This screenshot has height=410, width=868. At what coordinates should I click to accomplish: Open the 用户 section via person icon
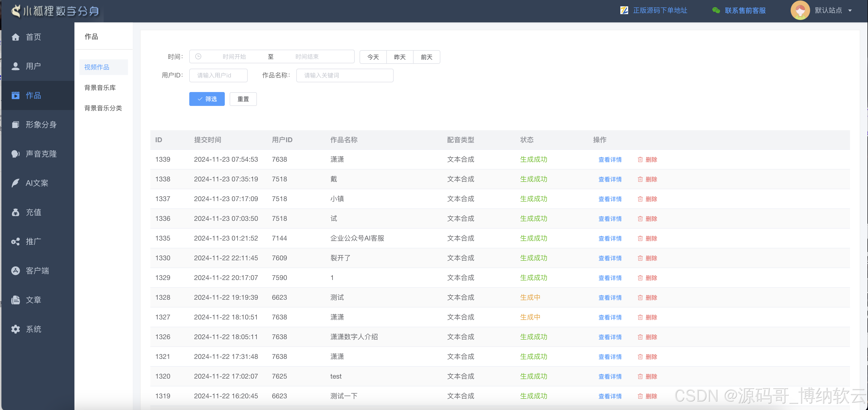[16, 66]
